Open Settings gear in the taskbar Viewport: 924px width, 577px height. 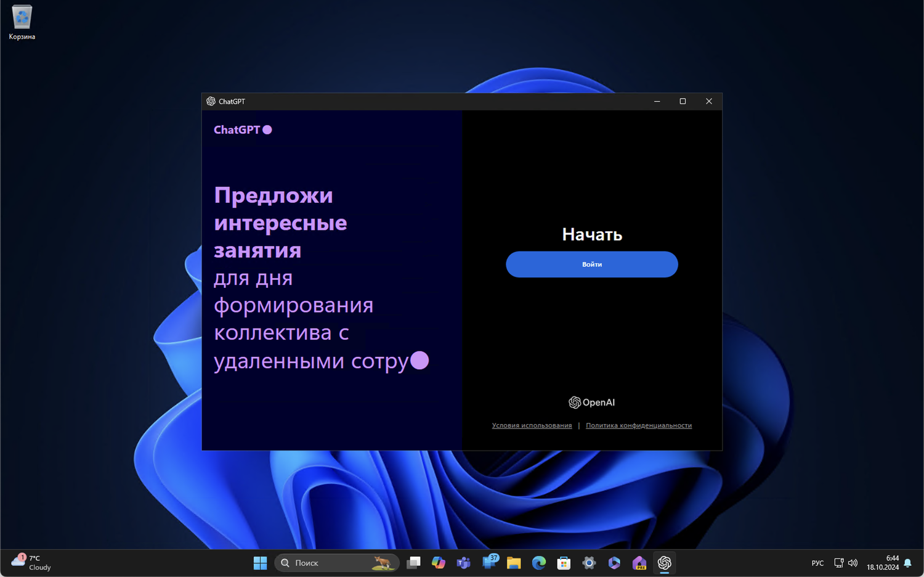click(589, 563)
